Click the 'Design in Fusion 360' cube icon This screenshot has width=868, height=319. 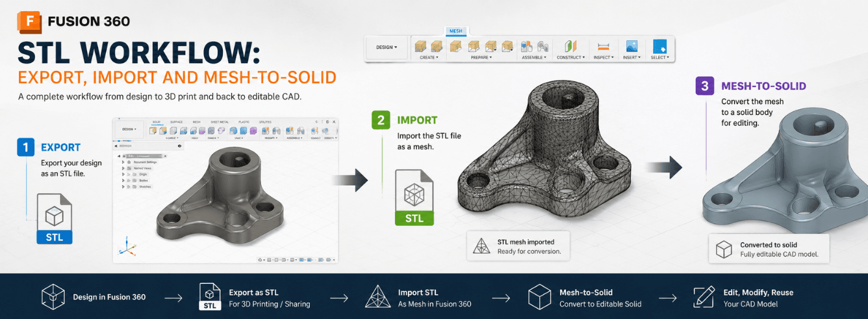coord(53,297)
